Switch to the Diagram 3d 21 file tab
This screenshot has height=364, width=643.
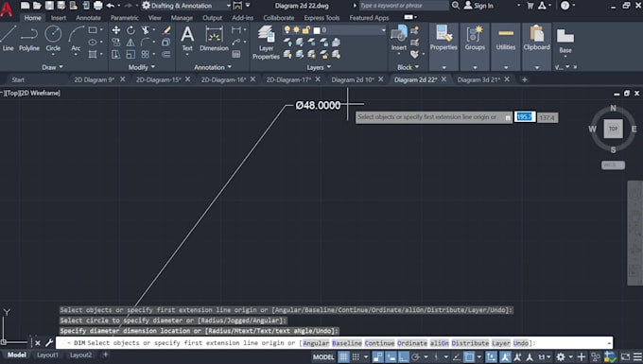point(478,79)
